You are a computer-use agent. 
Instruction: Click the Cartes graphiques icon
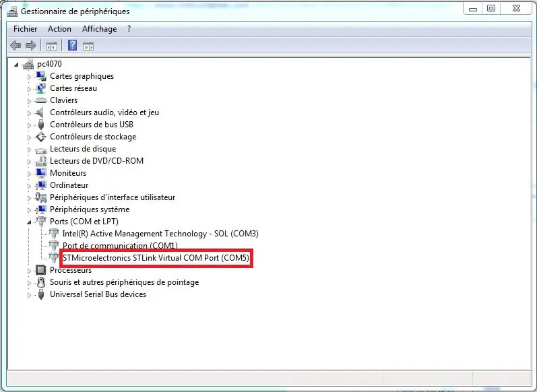tap(40, 76)
